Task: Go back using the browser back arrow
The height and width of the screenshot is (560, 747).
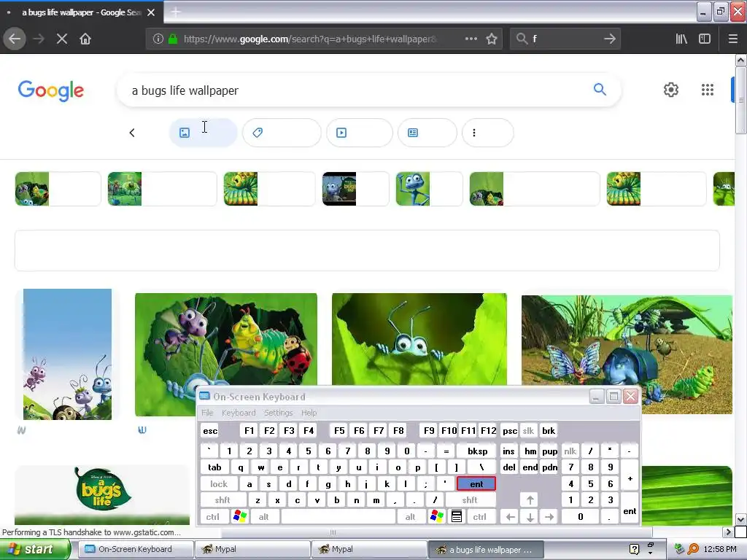Action: tap(15, 39)
